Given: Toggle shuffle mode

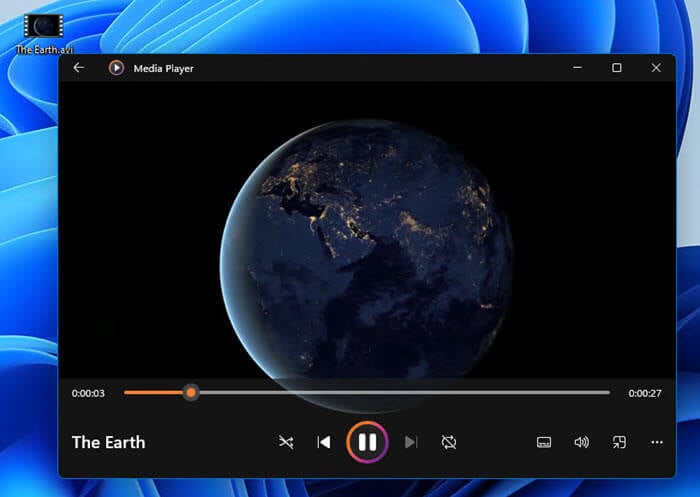Looking at the screenshot, I should tap(286, 442).
